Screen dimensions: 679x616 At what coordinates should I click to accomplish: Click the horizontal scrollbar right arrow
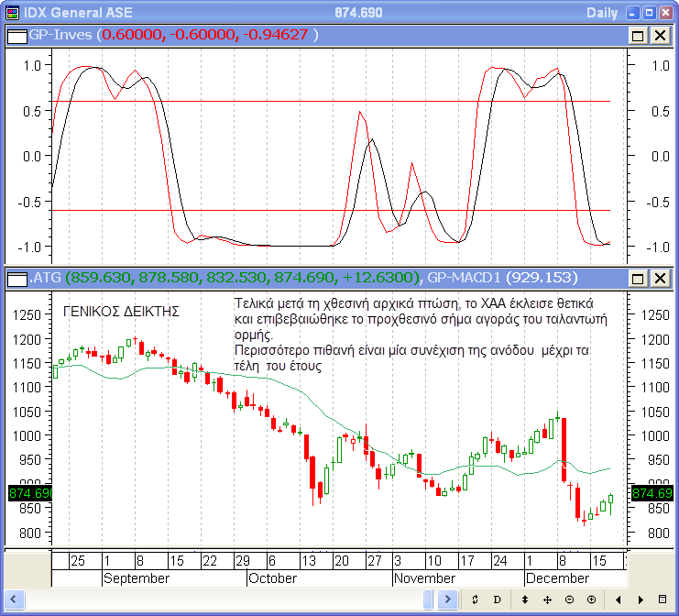coord(449,599)
